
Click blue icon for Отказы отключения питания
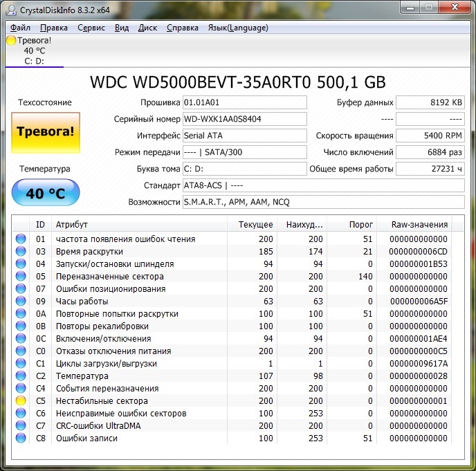coord(21,351)
